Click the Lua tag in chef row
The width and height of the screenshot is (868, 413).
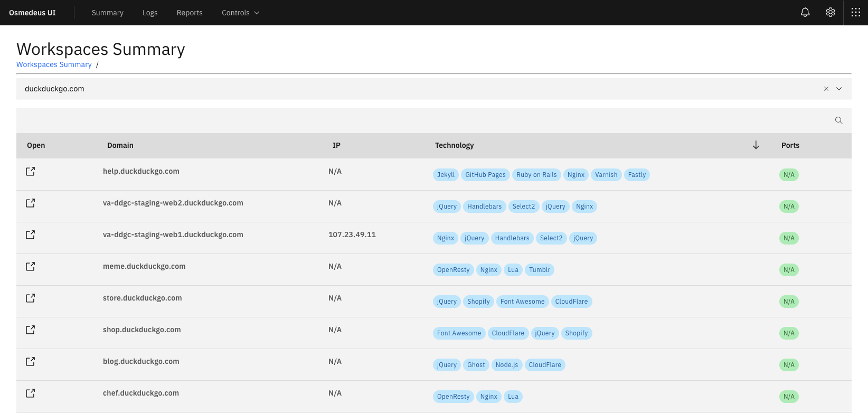513,397
